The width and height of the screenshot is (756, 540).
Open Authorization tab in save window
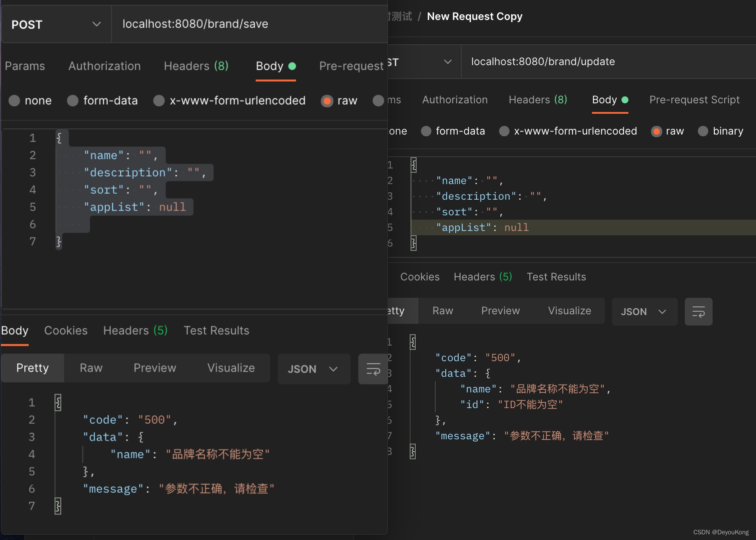coord(105,66)
